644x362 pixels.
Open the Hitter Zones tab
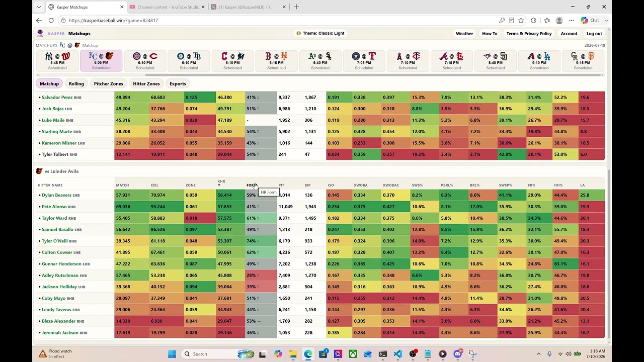click(146, 83)
